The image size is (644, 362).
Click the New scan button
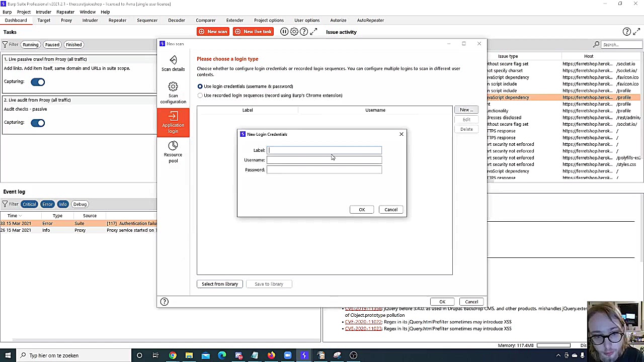click(x=213, y=32)
